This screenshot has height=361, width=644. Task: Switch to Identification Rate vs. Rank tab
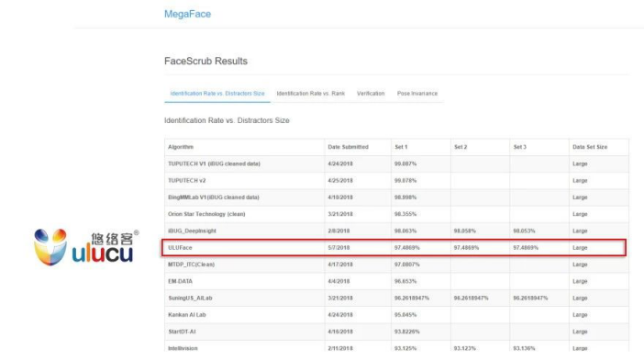[x=310, y=94]
